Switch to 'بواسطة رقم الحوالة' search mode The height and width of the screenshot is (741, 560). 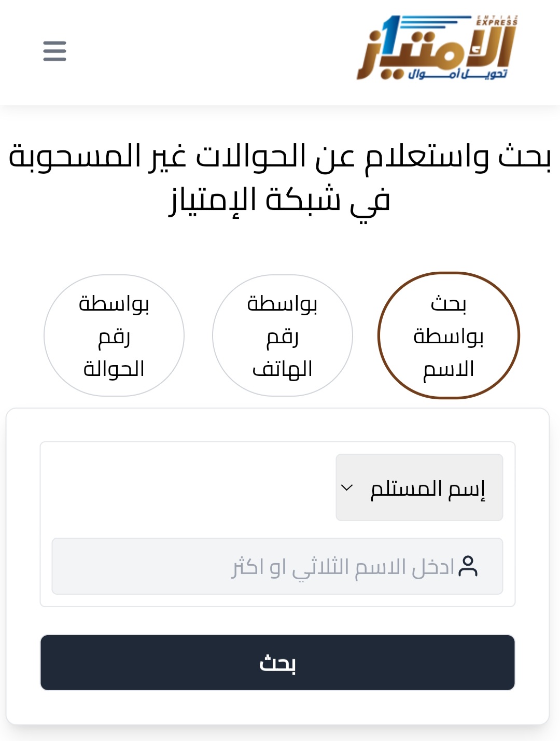pos(114,335)
